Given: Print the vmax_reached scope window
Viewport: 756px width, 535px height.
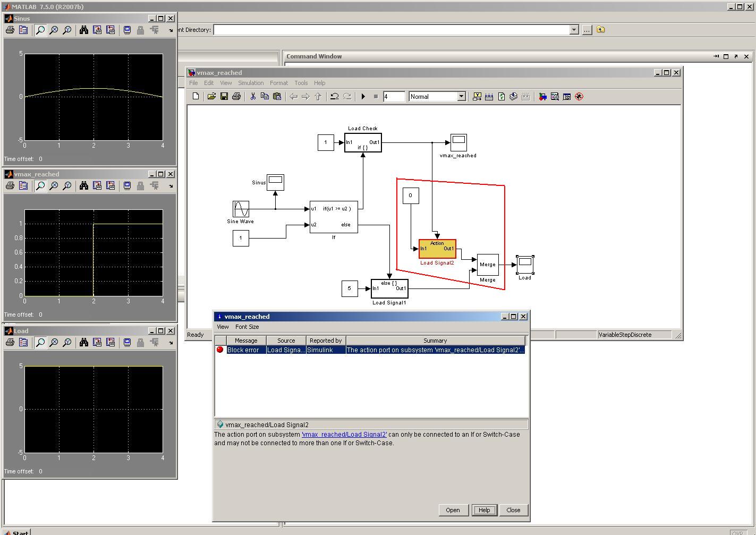Looking at the screenshot, I should pos(10,186).
